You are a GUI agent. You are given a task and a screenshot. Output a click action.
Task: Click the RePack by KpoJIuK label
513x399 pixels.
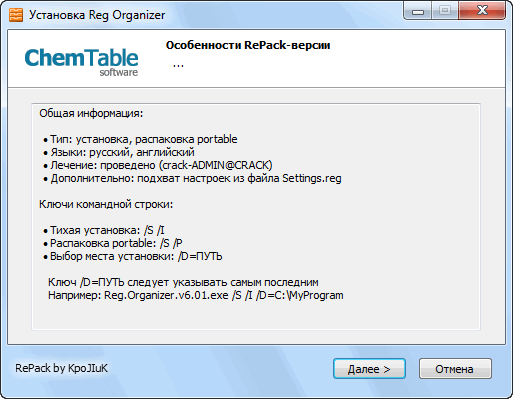click(x=61, y=368)
